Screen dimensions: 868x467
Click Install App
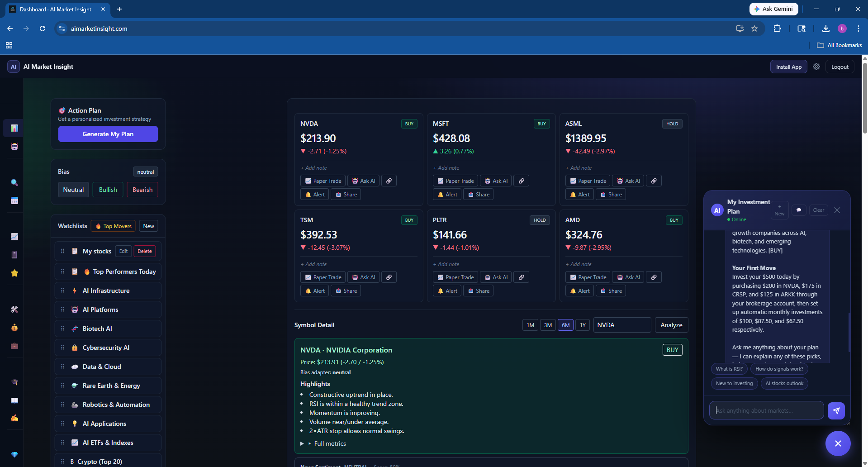[788, 67]
